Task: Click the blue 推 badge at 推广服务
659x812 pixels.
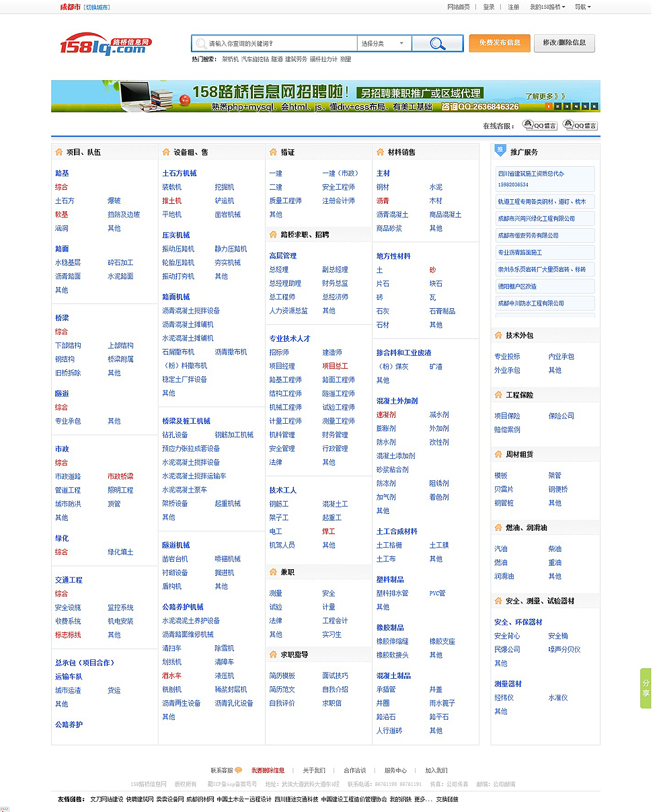Action: click(500, 151)
